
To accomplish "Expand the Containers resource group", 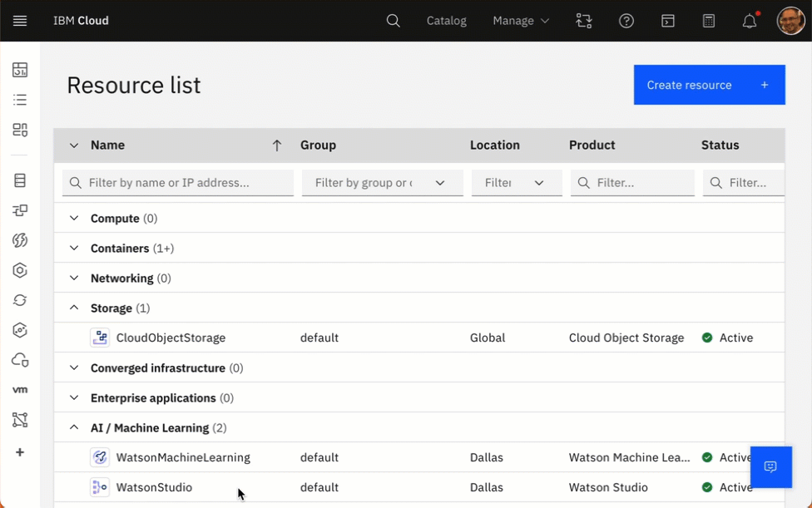I will [74, 249].
